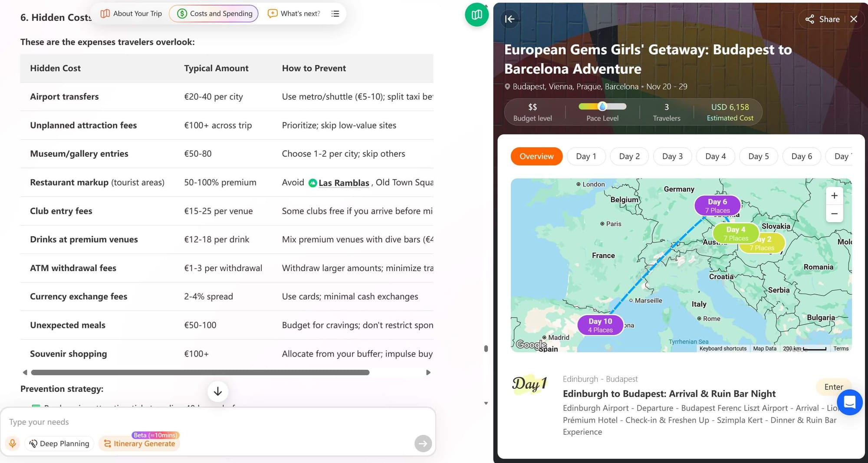Close the itinerary panel
868x463 pixels.
pos(854,19)
